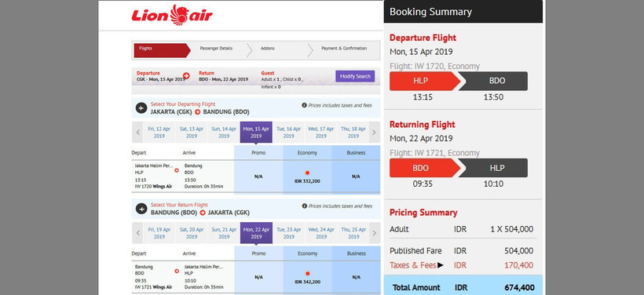This screenshot has width=644, height=295.
Task: Open the Passenger Details step
Action: 216,49
